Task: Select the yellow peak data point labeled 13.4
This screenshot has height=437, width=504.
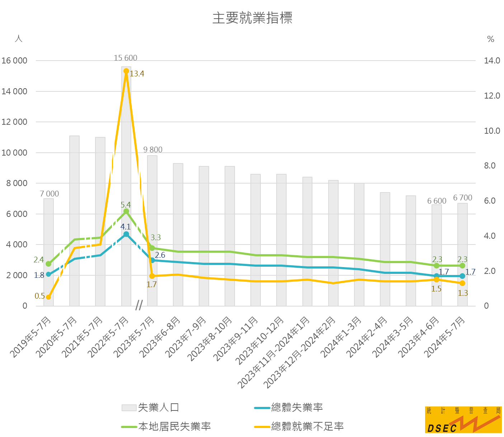Action: pyautogui.click(x=126, y=71)
